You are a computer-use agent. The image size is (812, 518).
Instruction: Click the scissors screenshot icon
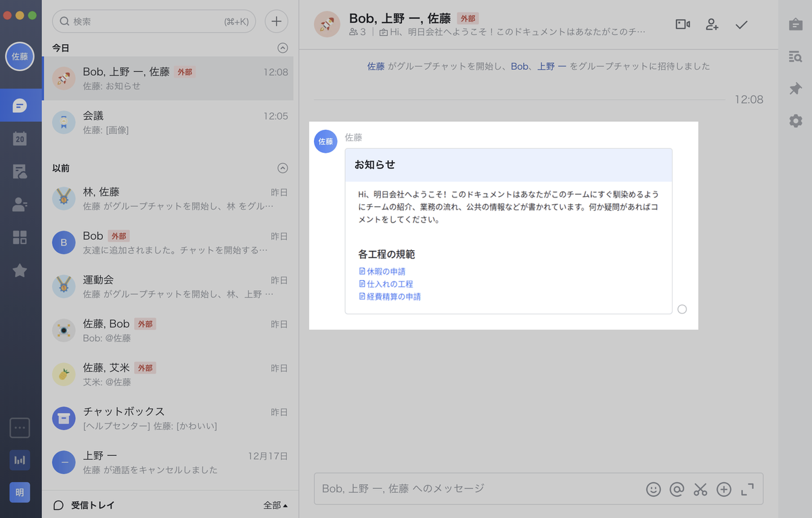[x=700, y=490]
